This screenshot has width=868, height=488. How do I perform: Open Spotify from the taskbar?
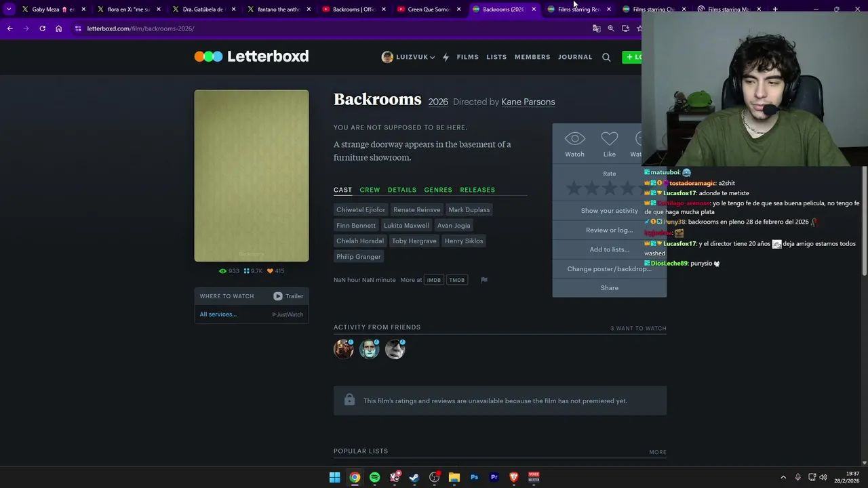(x=374, y=477)
